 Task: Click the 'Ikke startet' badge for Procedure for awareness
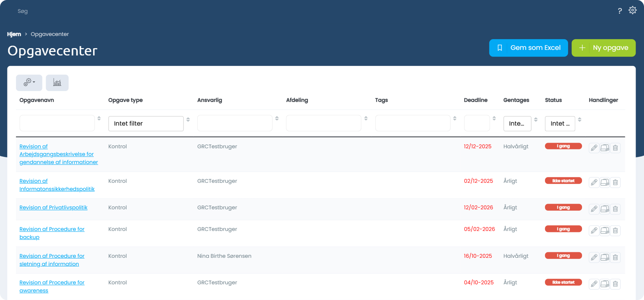pos(563,282)
